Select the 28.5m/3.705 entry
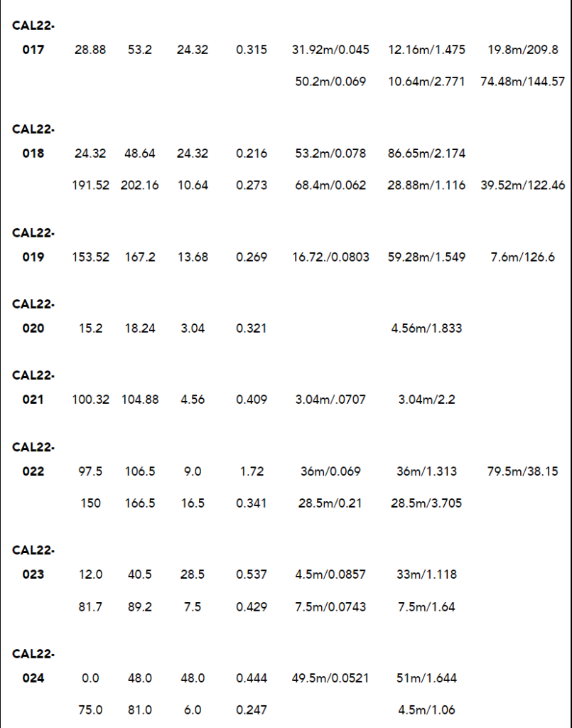This screenshot has height=728, width=572. pyautogui.click(x=426, y=503)
